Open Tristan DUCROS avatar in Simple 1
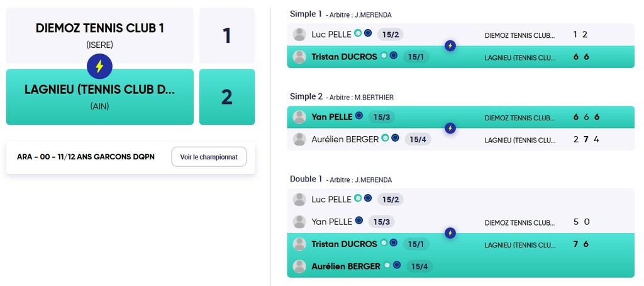The height and width of the screenshot is (286, 644). tap(300, 57)
